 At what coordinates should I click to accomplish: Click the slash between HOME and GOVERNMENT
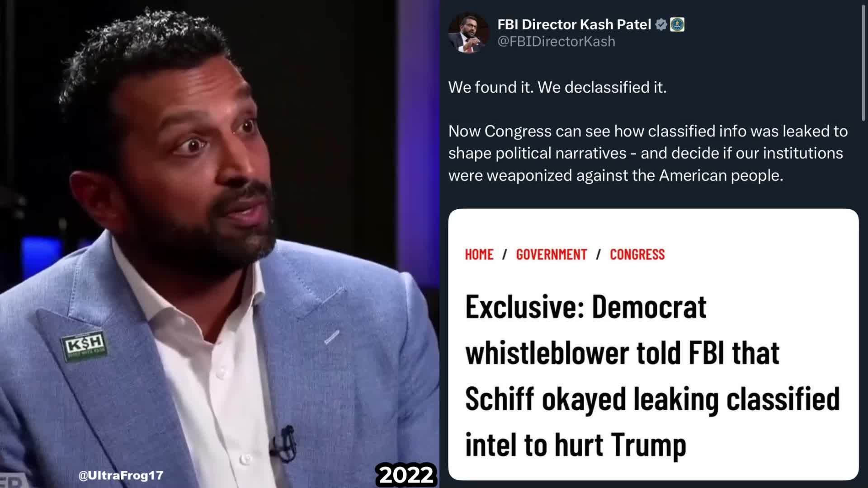pyautogui.click(x=505, y=254)
